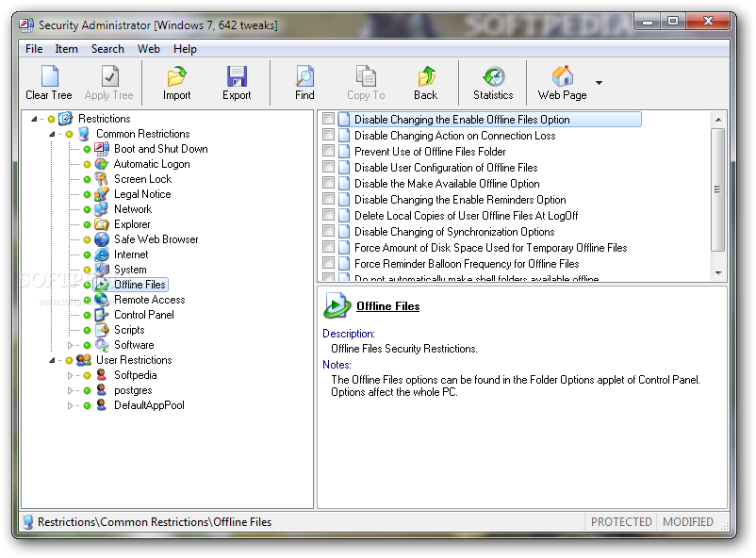Open the Web Page home icon

[562, 76]
